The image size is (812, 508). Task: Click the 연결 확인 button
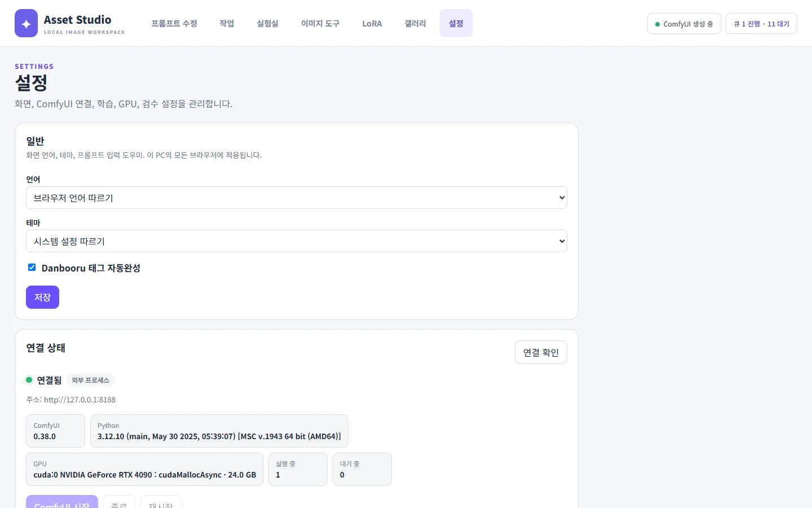pyautogui.click(x=541, y=352)
